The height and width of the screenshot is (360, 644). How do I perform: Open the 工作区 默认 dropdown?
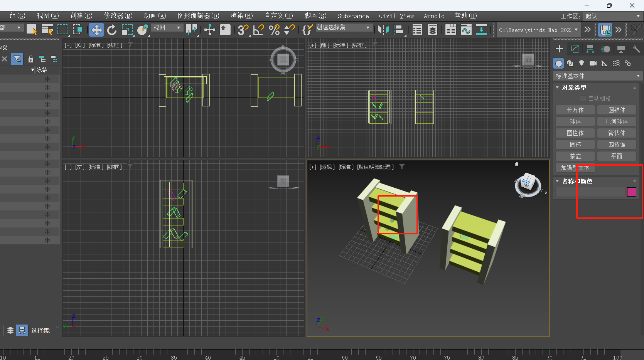click(613, 16)
